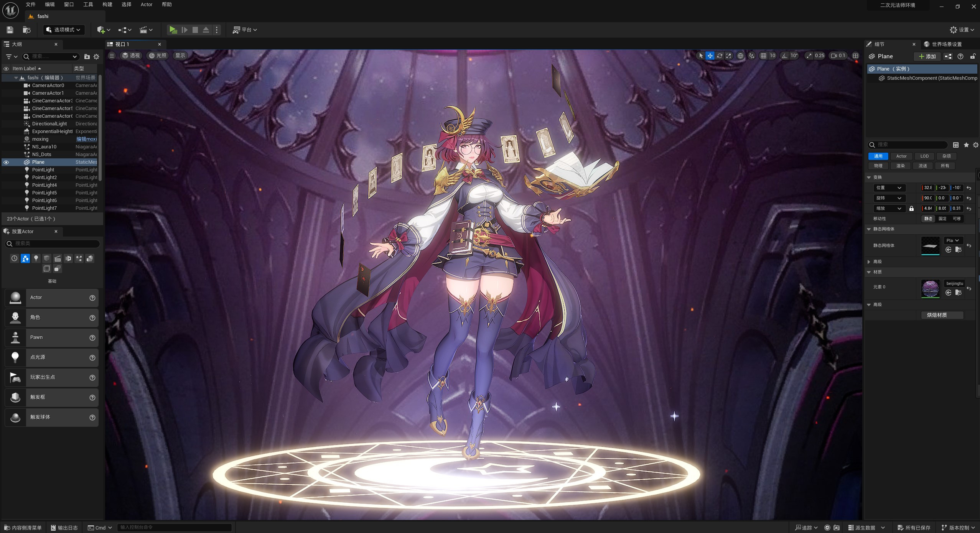Click the outliner settings gear icon
Image resolution: width=980 pixels, height=533 pixels.
click(x=96, y=56)
